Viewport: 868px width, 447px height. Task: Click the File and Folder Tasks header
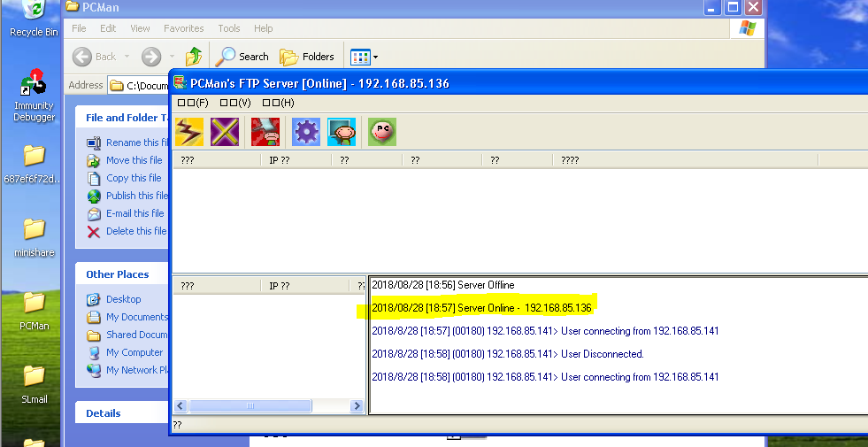click(x=122, y=118)
